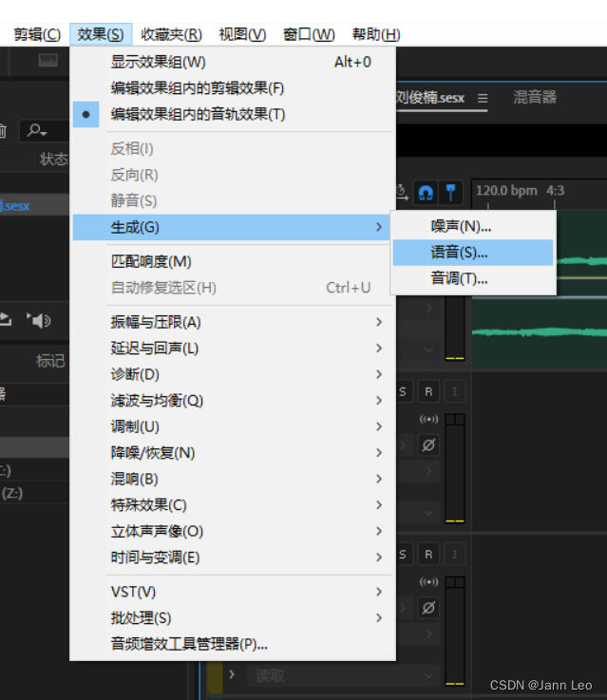Switch to the 刘俊楠.sesx editor tab

click(430, 97)
